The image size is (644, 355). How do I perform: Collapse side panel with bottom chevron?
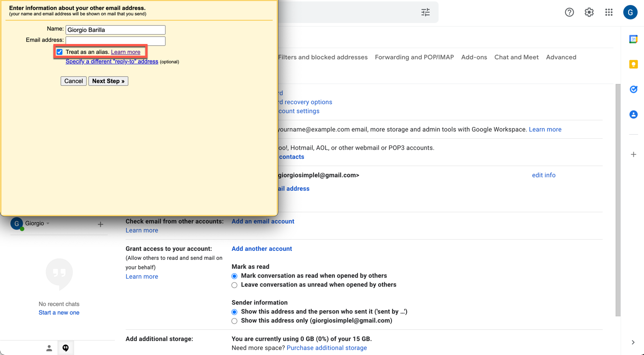click(633, 342)
